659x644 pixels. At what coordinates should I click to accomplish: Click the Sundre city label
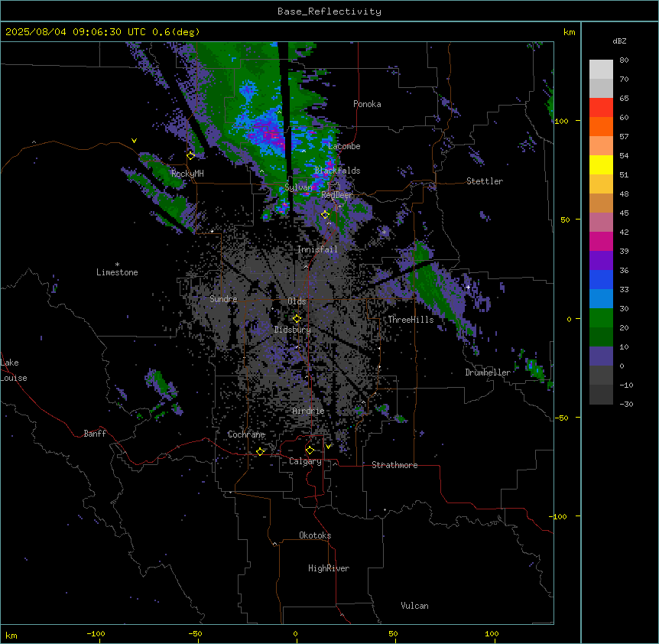223,299
